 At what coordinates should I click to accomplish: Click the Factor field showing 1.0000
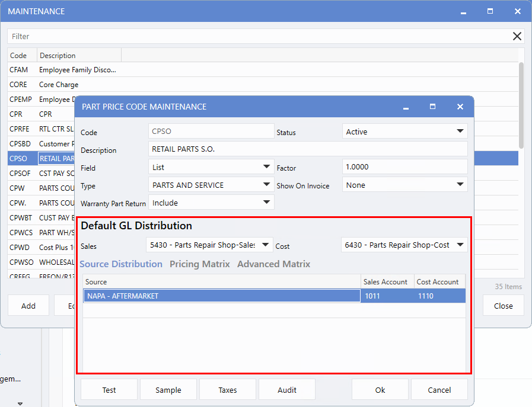pyautogui.click(x=404, y=166)
